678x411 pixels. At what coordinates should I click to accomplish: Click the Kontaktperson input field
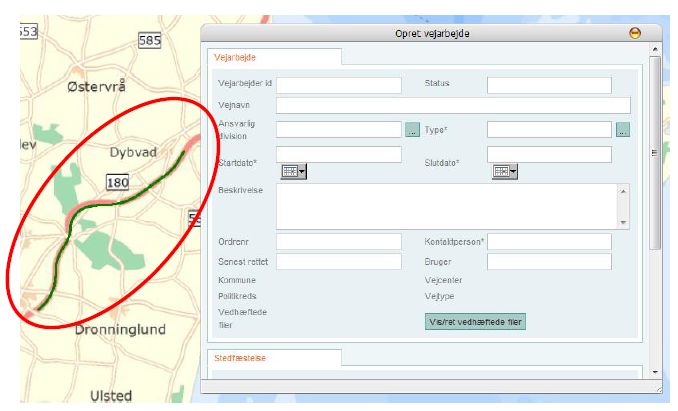[548, 242]
